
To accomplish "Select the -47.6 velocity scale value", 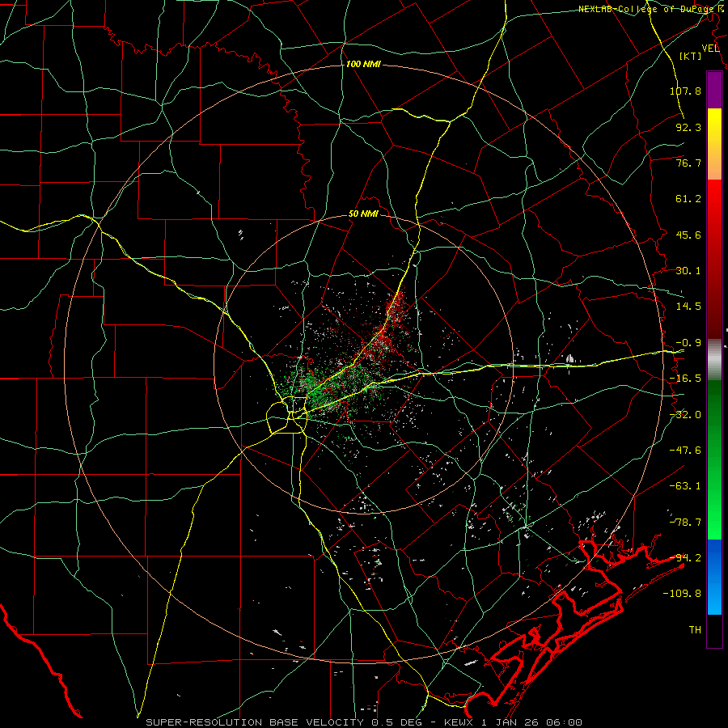I will (685, 451).
